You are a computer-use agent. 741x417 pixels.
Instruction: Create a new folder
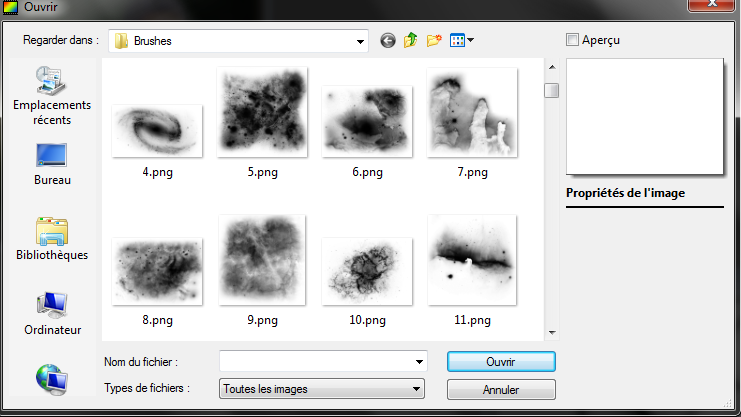pos(434,41)
